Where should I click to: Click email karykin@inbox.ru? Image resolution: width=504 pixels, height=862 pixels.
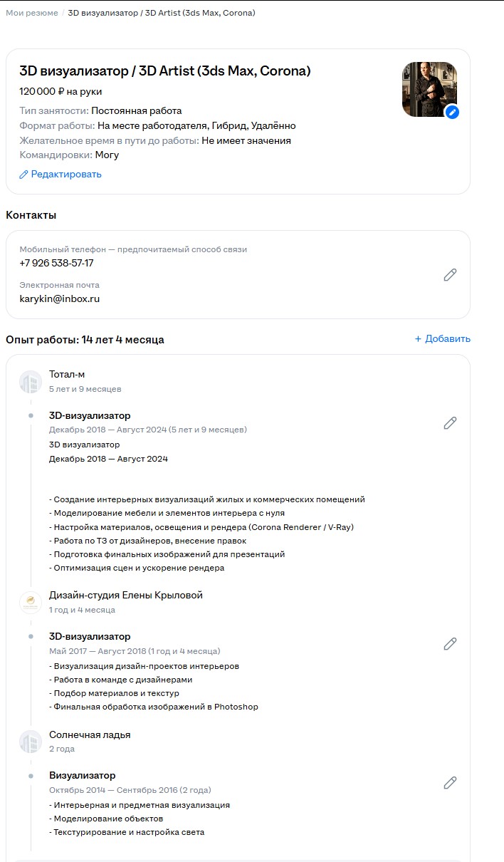59,298
